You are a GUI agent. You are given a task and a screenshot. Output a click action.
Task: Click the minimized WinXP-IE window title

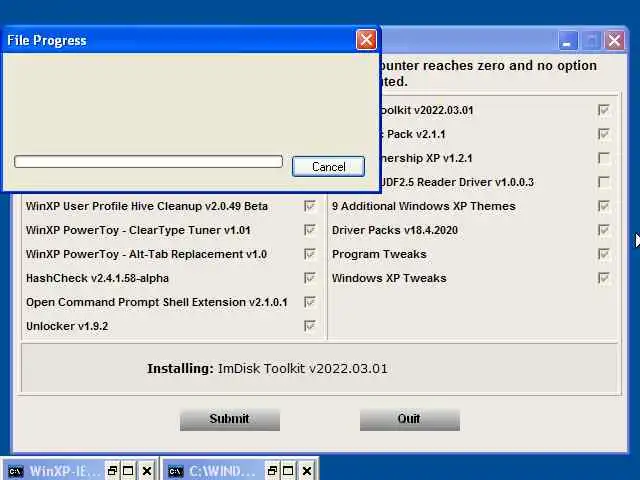pyautogui.click(x=65, y=471)
